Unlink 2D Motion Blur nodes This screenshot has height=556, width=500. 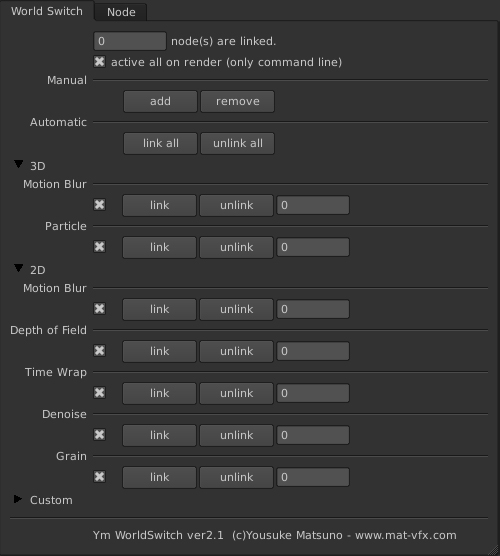point(237,309)
